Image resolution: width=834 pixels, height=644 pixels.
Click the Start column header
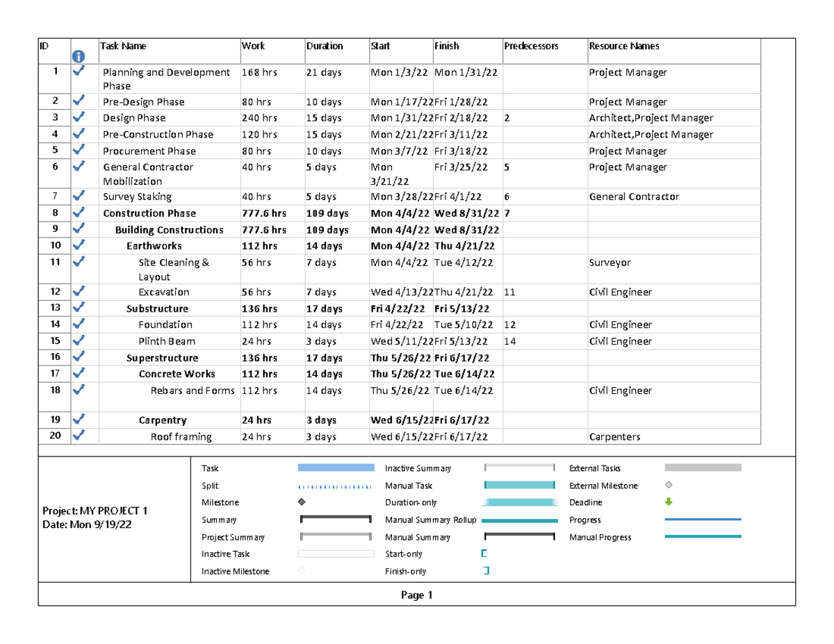coord(381,46)
